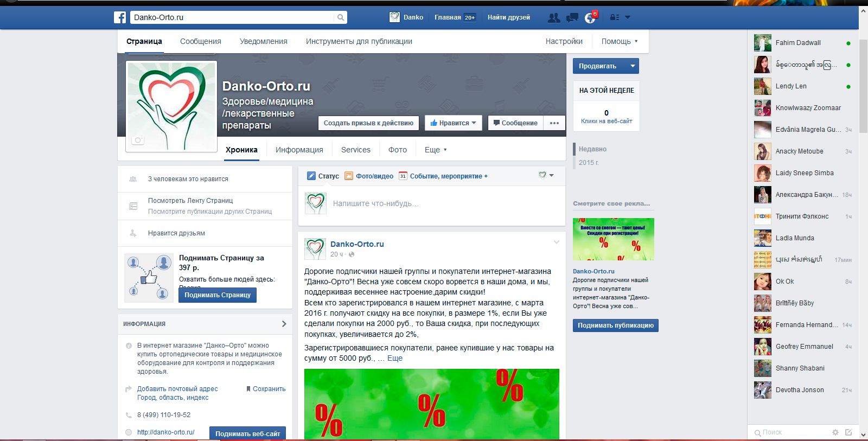Open the post options chevron
Viewport: 868px width, 441px height.
556,242
